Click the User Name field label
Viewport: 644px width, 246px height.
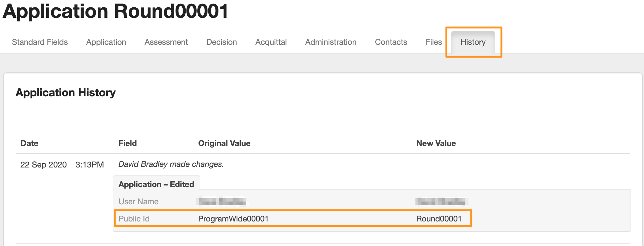(138, 202)
